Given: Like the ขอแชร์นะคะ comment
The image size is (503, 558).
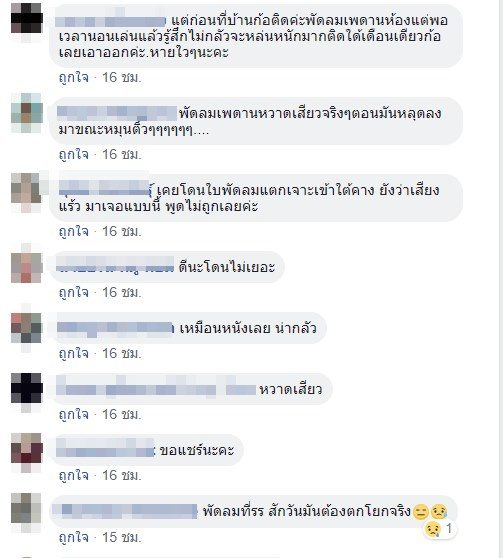Looking at the screenshot, I should (x=74, y=475).
